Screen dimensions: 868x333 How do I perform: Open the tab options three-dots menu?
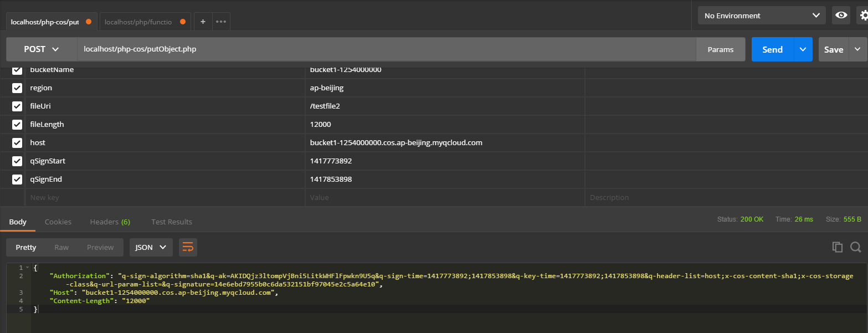pos(221,22)
